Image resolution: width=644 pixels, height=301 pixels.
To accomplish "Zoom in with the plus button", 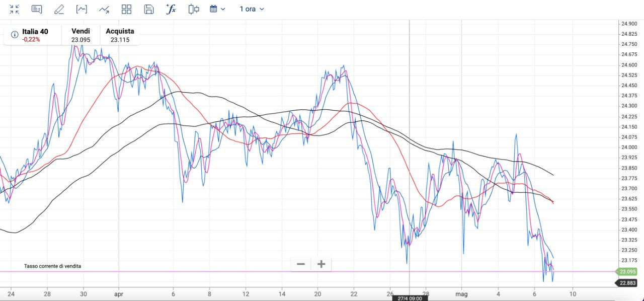I will click(321, 264).
